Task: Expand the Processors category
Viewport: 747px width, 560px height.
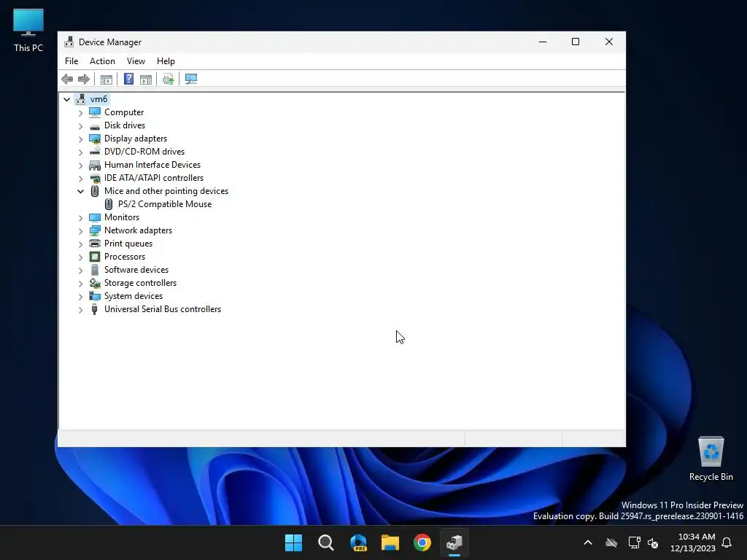Action: coord(80,257)
